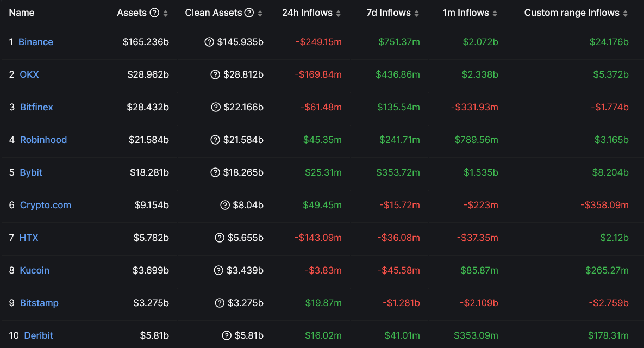Click the sort chevrons next to 1m Inflows

coord(496,13)
